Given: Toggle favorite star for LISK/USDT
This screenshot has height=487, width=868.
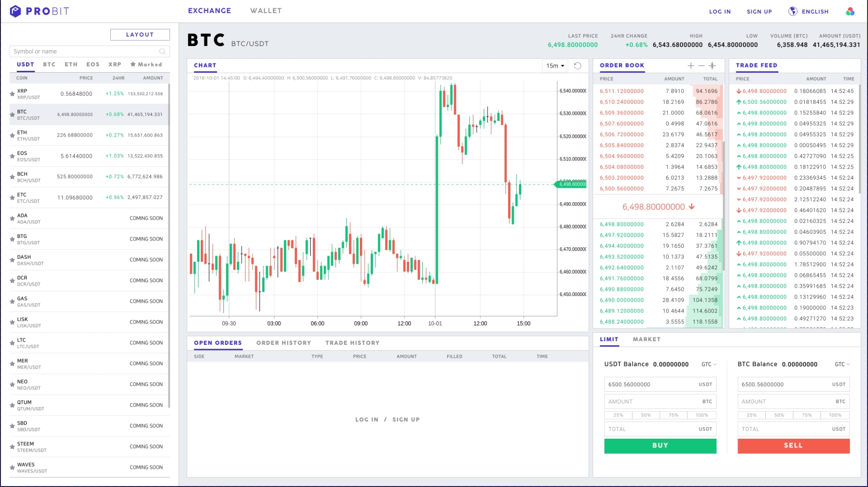Looking at the screenshot, I should point(12,322).
